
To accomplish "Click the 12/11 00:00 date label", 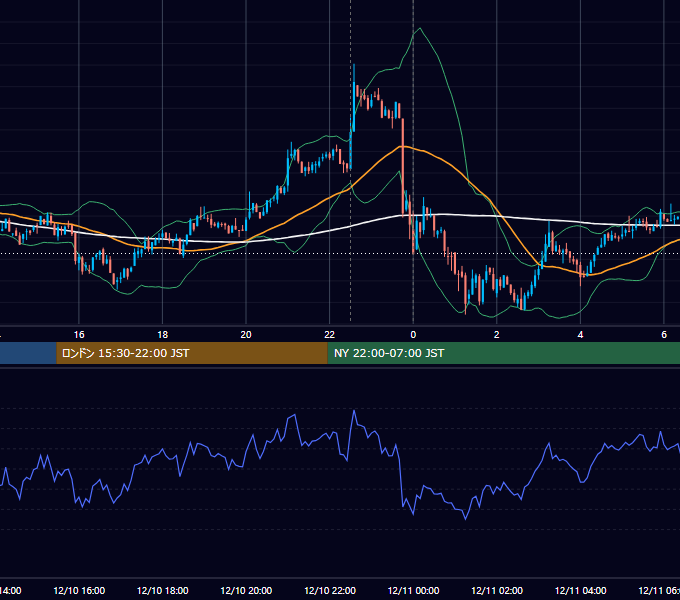I will [x=413, y=590].
